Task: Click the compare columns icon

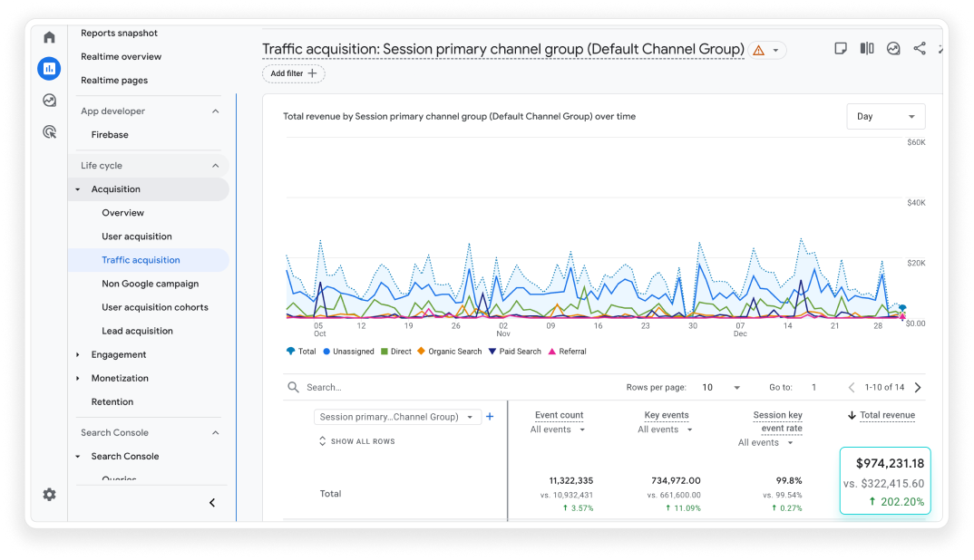Action: pos(867,49)
